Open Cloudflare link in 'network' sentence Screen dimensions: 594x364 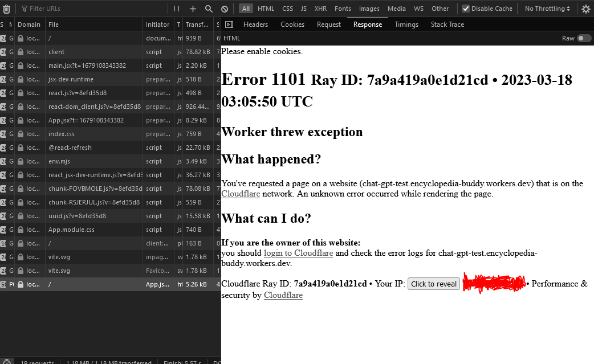[241, 194]
